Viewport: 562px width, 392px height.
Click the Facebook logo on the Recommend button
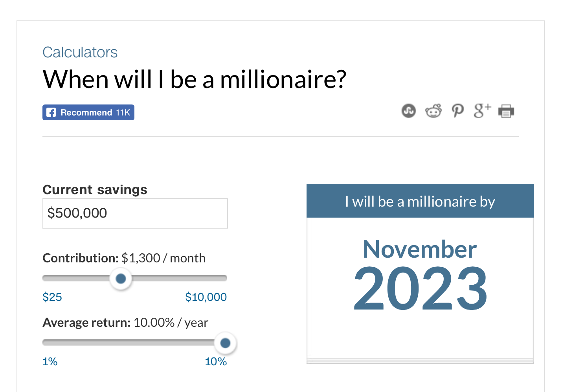pos(51,112)
